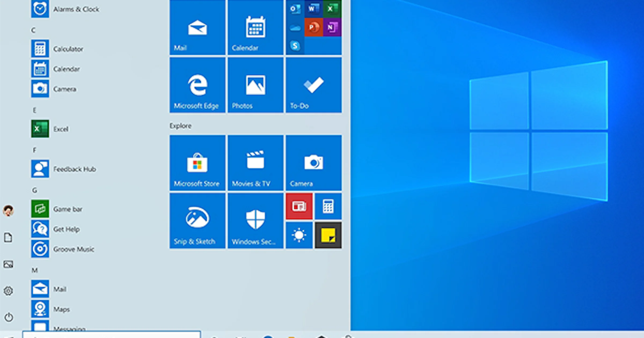This screenshot has width=644, height=338.
Task: Jump to letter G section header
Action: pyautogui.click(x=35, y=190)
